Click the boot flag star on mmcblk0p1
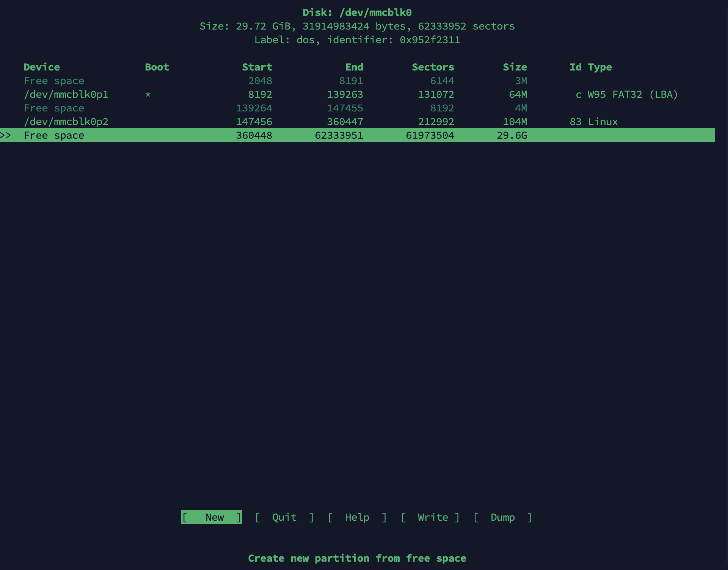 147,94
